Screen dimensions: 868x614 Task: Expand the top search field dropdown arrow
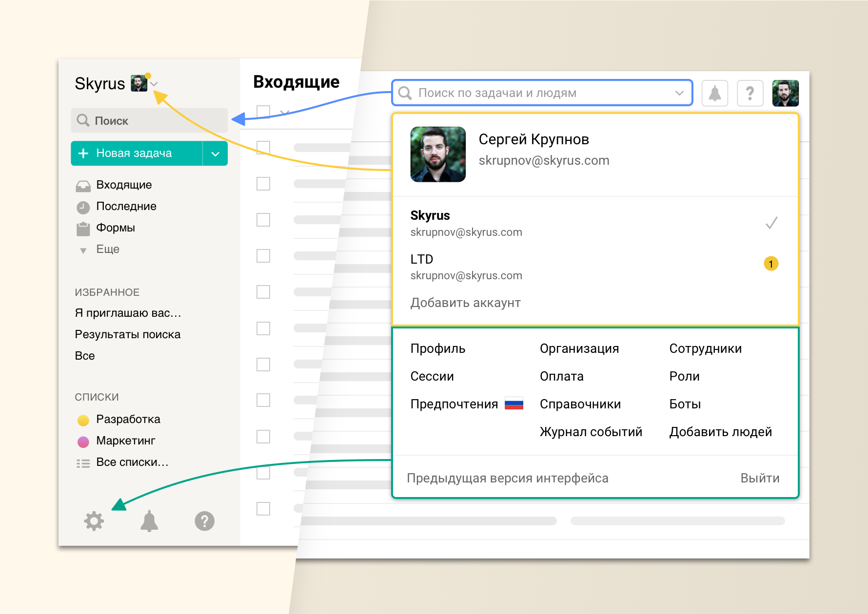679,93
